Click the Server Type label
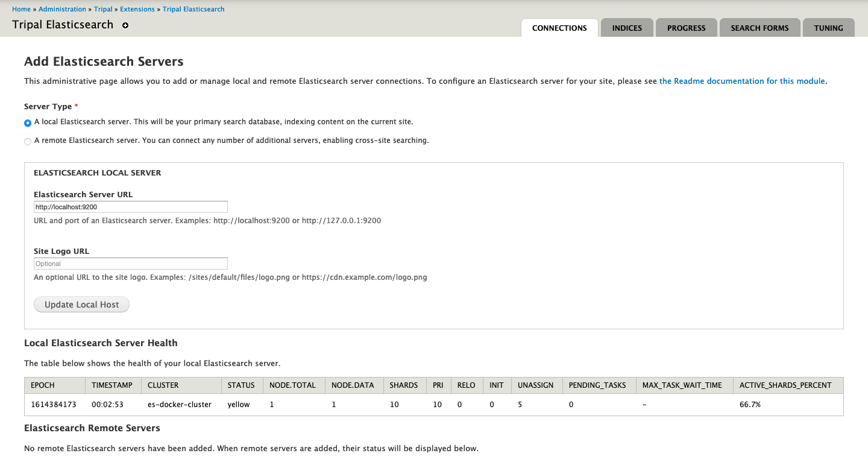The width and height of the screenshot is (868, 465). point(48,107)
